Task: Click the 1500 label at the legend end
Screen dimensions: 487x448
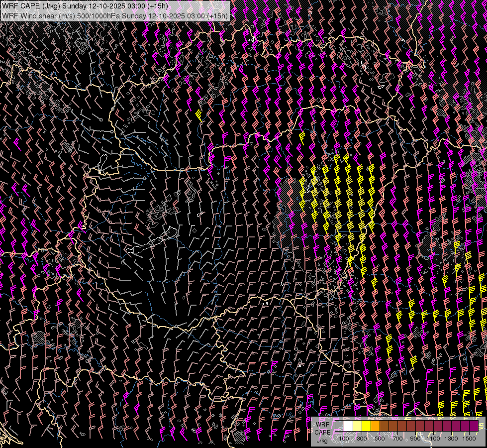Action: click(469, 439)
